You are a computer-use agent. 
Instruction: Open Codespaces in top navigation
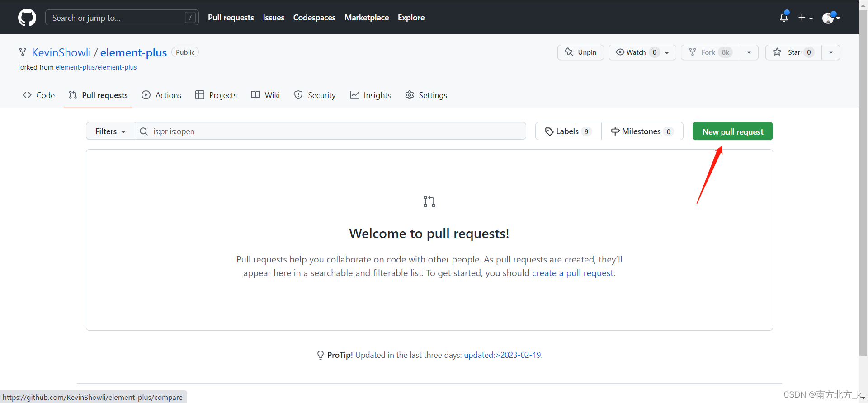point(314,18)
